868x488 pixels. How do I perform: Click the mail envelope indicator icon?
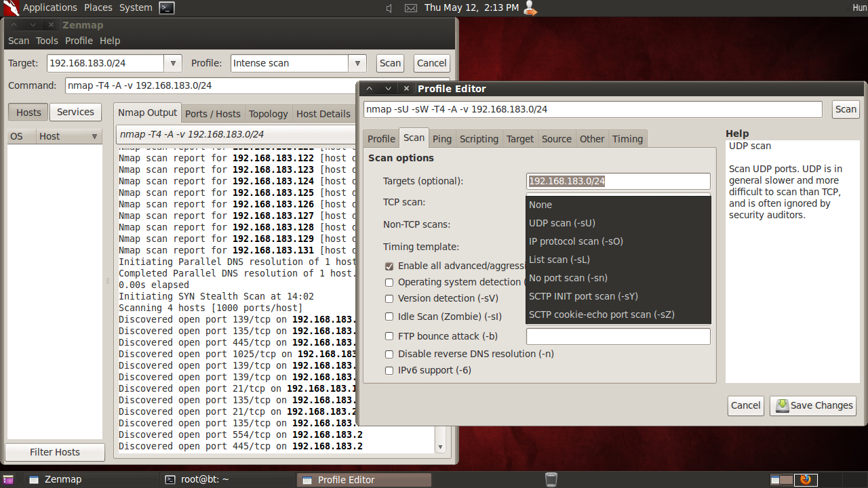point(410,8)
